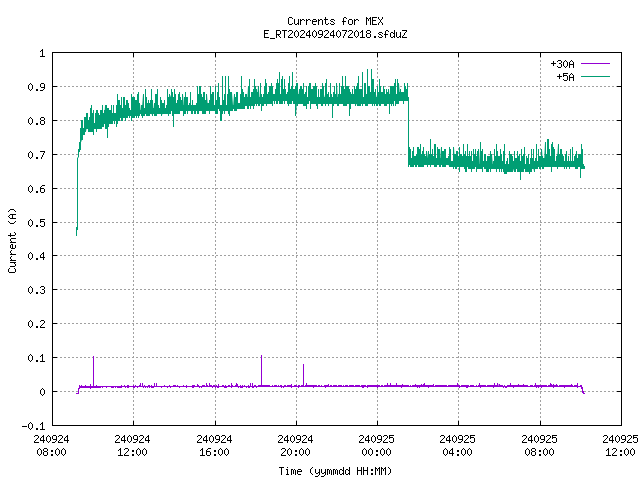Click the y-axis tick value 0.6
The width and height of the screenshot is (640, 480).
36,189
